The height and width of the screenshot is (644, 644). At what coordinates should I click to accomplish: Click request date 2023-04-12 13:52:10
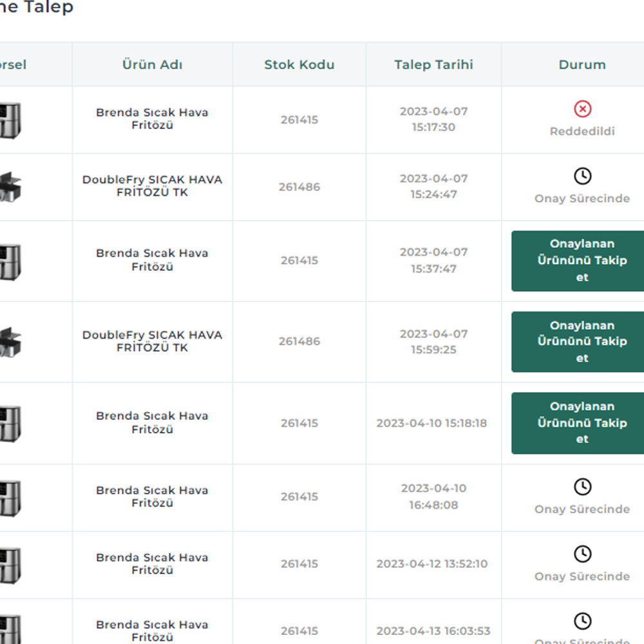432,563
